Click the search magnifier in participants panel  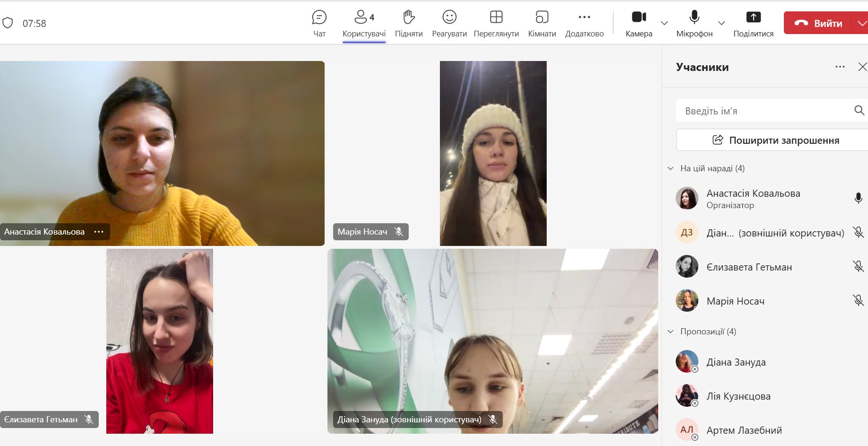tap(859, 111)
